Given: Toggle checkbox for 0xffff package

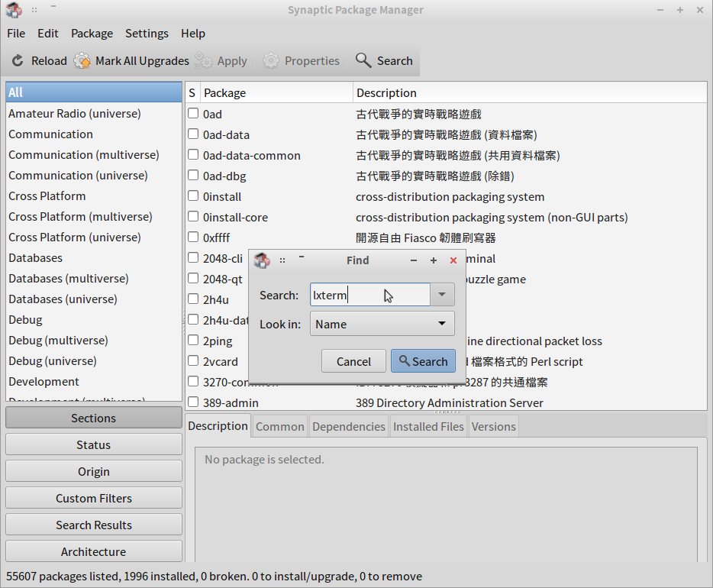Looking at the screenshot, I should [x=193, y=237].
